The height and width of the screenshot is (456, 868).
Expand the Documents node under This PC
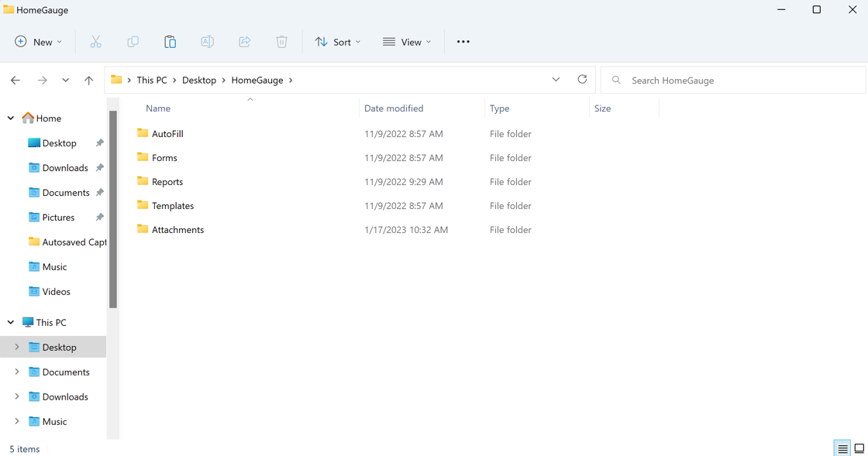point(17,372)
